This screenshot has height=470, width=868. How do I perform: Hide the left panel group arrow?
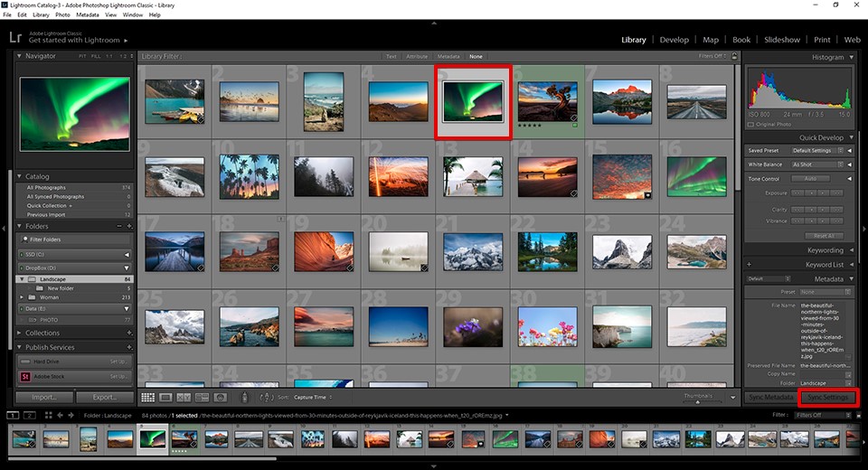click(x=4, y=228)
